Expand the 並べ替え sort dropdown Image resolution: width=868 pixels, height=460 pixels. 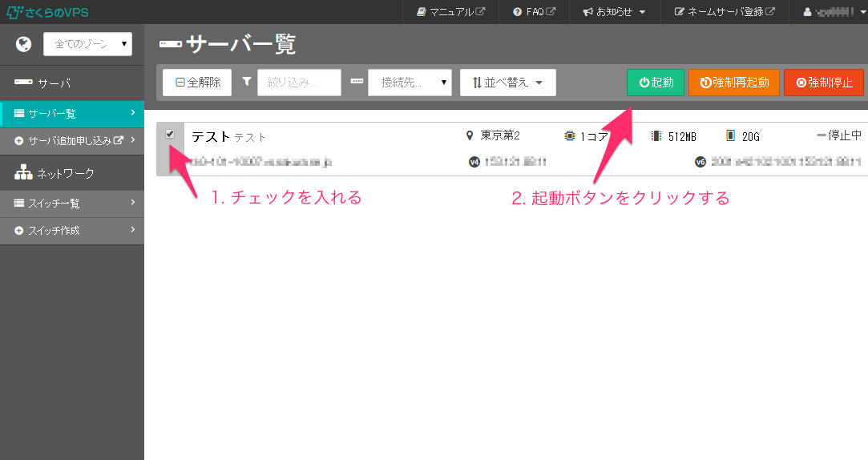pyautogui.click(x=507, y=82)
